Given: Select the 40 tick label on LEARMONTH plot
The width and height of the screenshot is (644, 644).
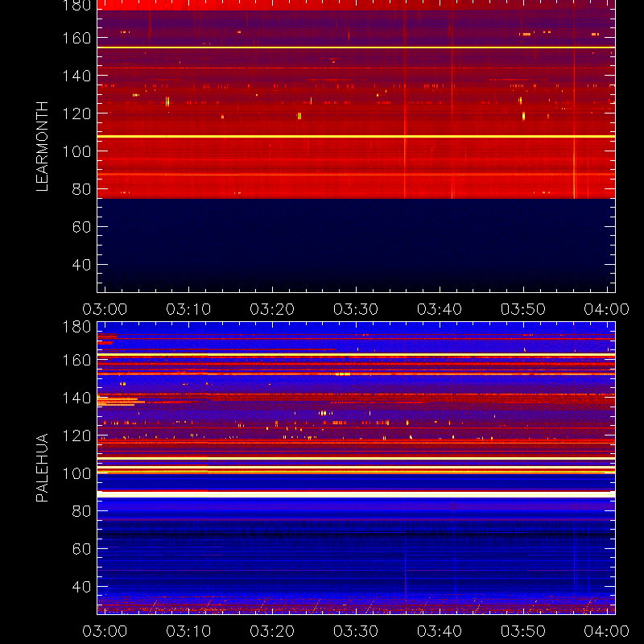Looking at the screenshot, I should [x=81, y=265].
